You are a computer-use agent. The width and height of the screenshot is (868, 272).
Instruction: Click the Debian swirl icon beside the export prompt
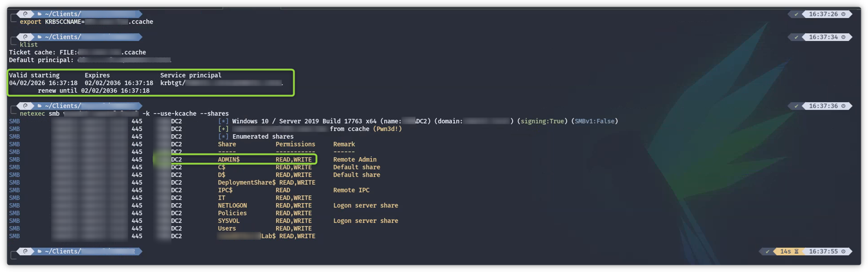click(x=25, y=14)
